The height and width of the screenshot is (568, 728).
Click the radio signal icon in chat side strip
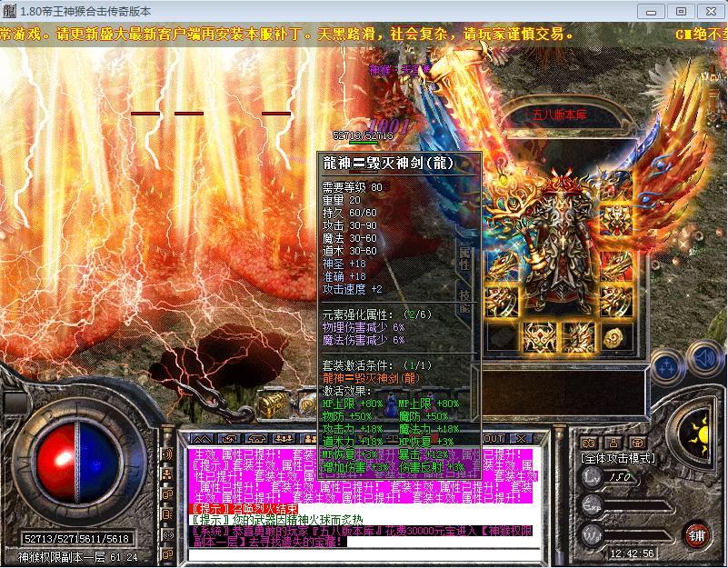(x=167, y=535)
